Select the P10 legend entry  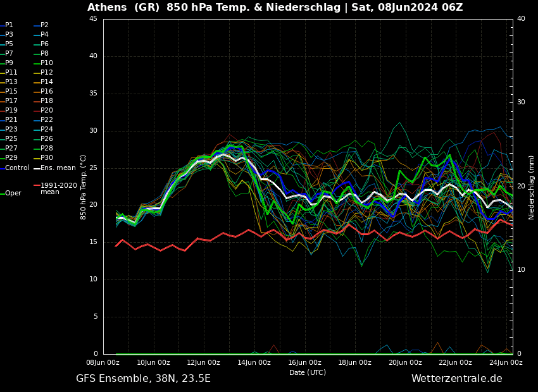tap(46, 63)
